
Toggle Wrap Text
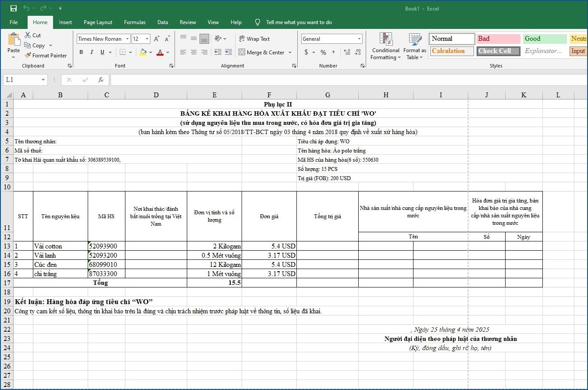pos(254,39)
